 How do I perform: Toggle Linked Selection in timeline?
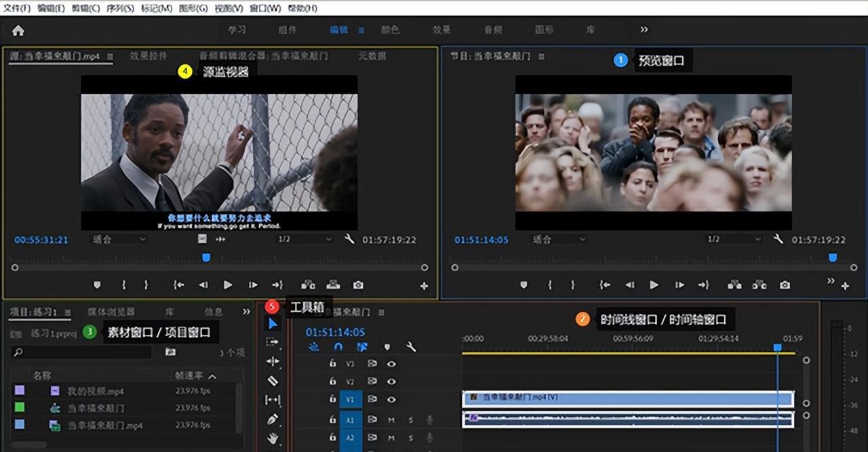tap(362, 347)
